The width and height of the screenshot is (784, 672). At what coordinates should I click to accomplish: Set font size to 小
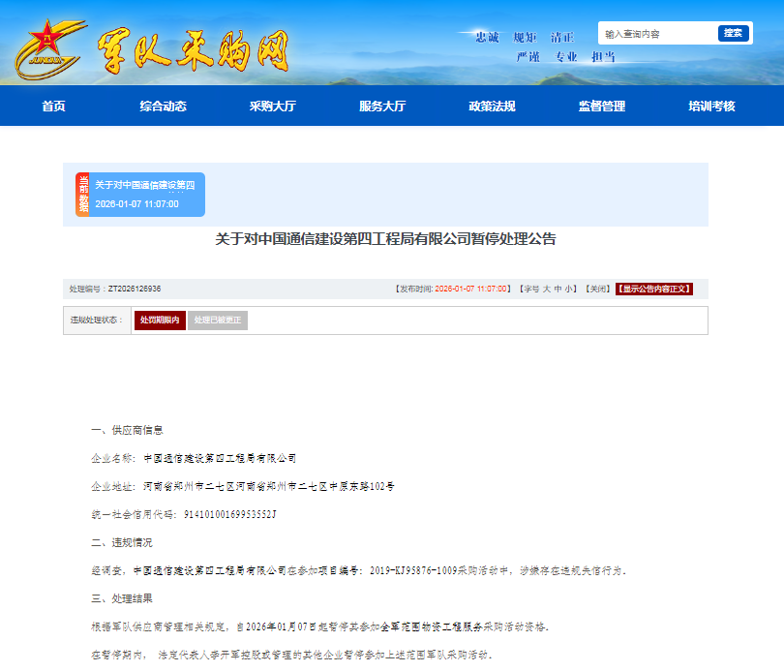(569, 289)
